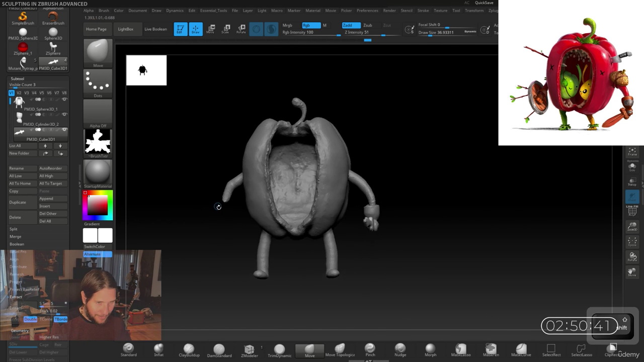The width and height of the screenshot is (644, 362).
Task: Activate the Rotate gizmo mode icon
Action: (x=241, y=29)
